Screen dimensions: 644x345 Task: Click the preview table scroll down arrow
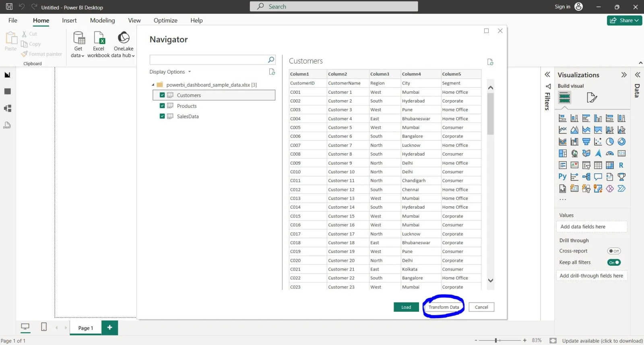pyautogui.click(x=490, y=281)
